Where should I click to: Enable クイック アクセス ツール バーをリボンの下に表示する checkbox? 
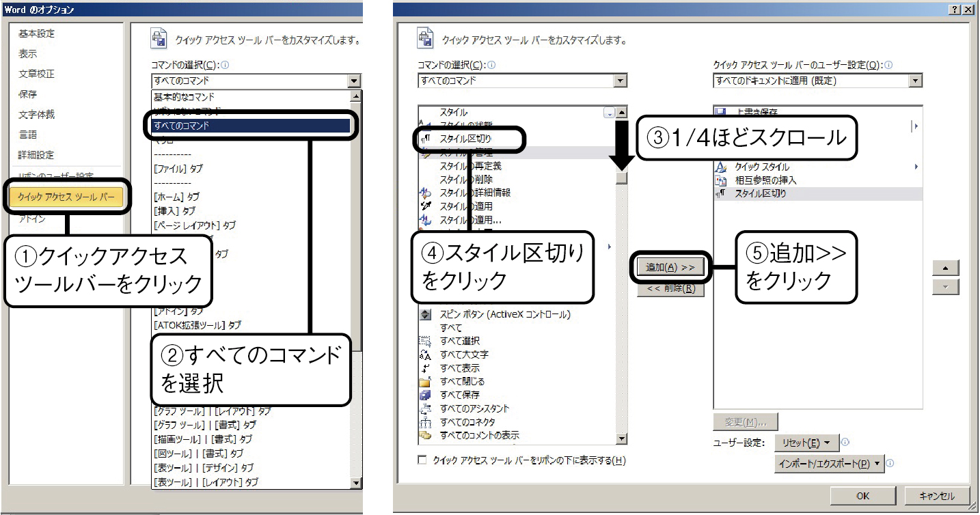tap(422, 460)
